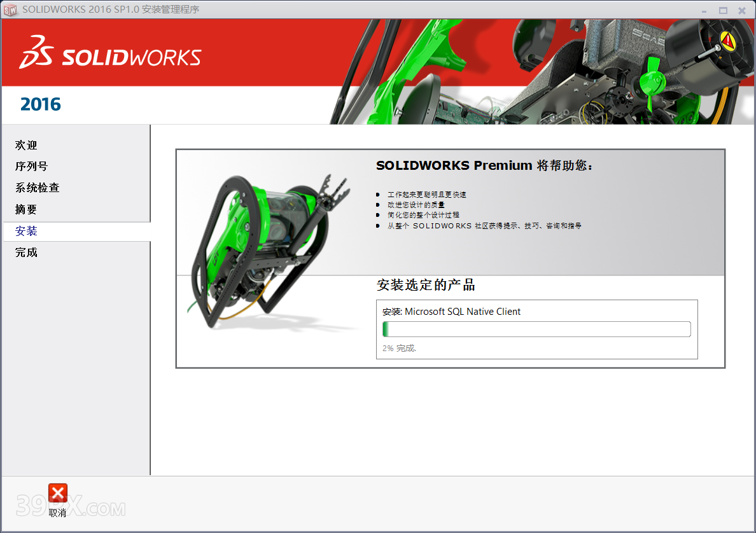Select the 欢迎 step in the sidebar

pos(25,145)
